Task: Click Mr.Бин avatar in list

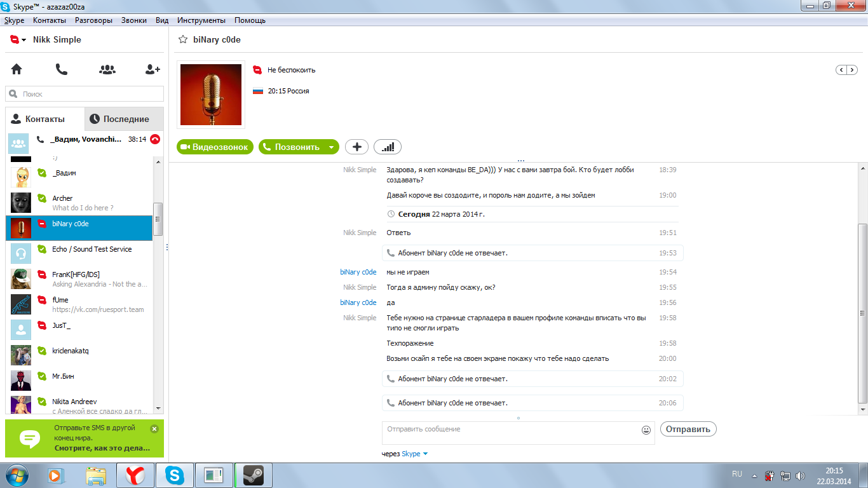Action: 21,381
